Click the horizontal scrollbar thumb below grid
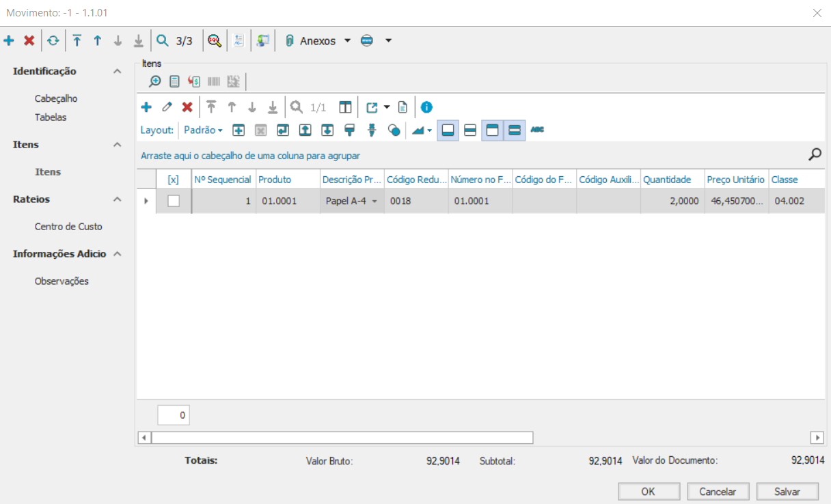 pos(342,437)
